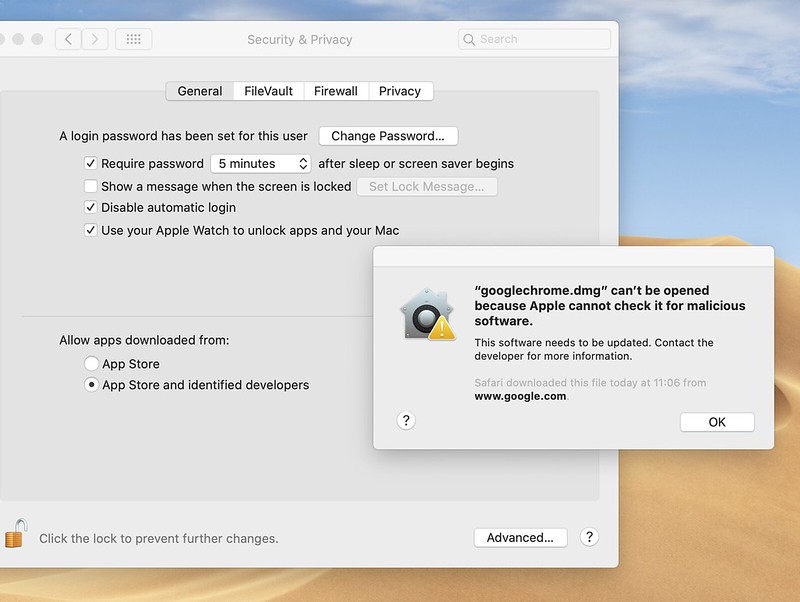
Task: Click the Set Lock Message... button
Action: click(427, 186)
